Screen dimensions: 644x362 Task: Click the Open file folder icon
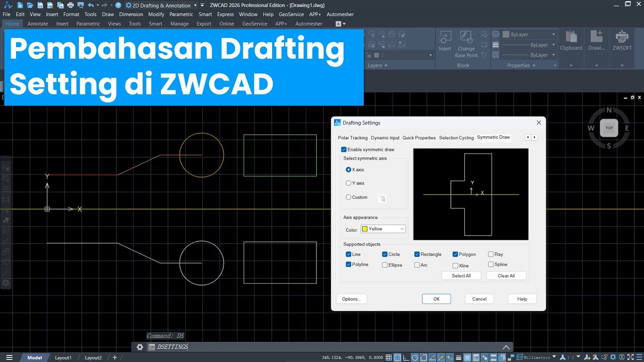pyautogui.click(x=30, y=6)
